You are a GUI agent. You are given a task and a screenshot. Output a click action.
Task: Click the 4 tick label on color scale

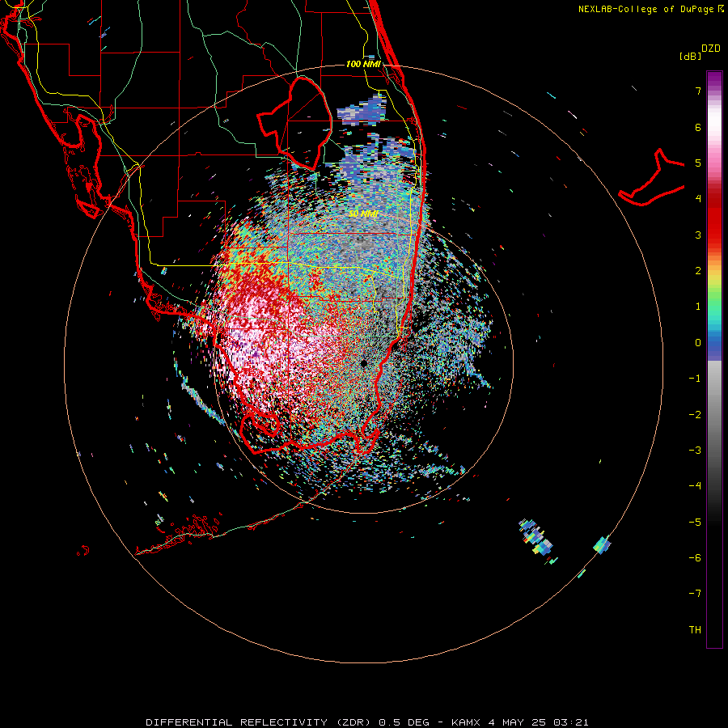point(698,199)
